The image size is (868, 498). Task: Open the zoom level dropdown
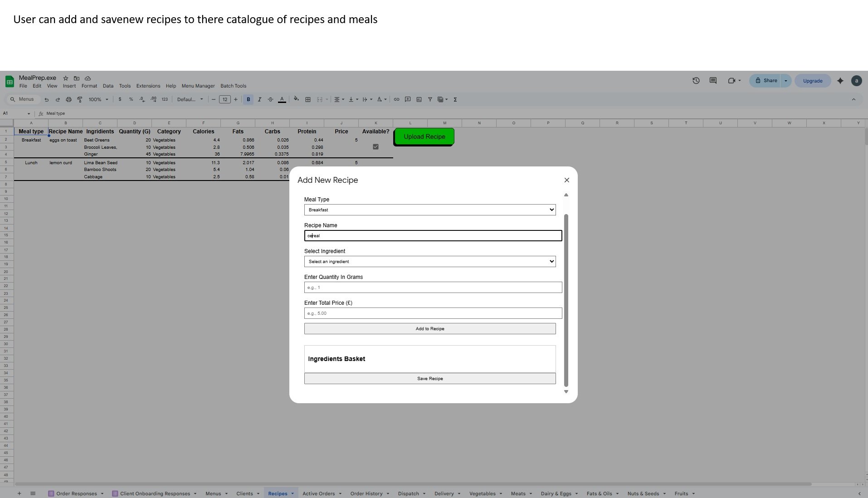[97, 99]
